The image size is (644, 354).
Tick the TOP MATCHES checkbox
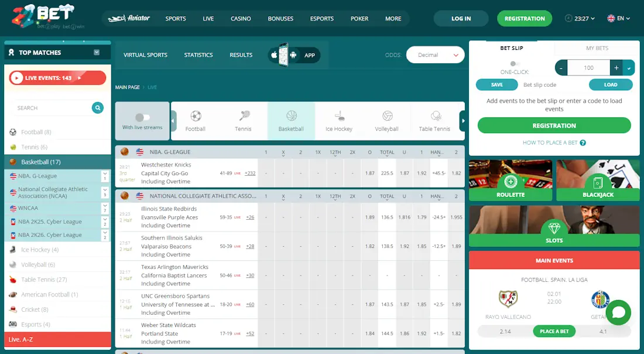click(97, 52)
